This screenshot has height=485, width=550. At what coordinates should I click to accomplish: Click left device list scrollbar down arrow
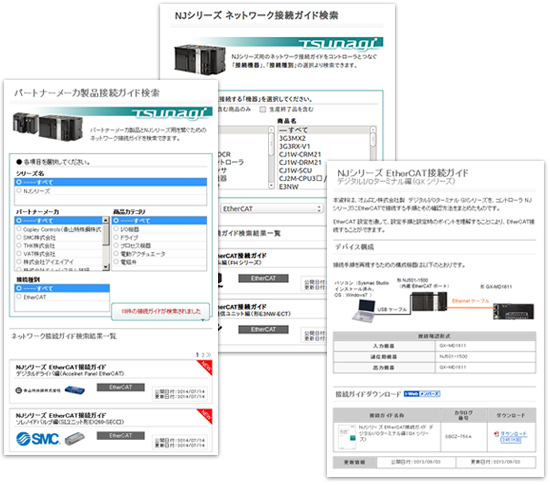click(271, 185)
